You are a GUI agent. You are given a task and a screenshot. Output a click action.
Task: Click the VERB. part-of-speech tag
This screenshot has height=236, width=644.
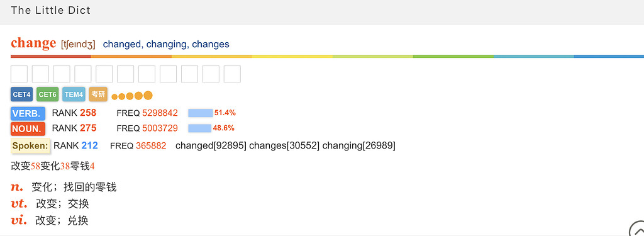coord(28,113)
